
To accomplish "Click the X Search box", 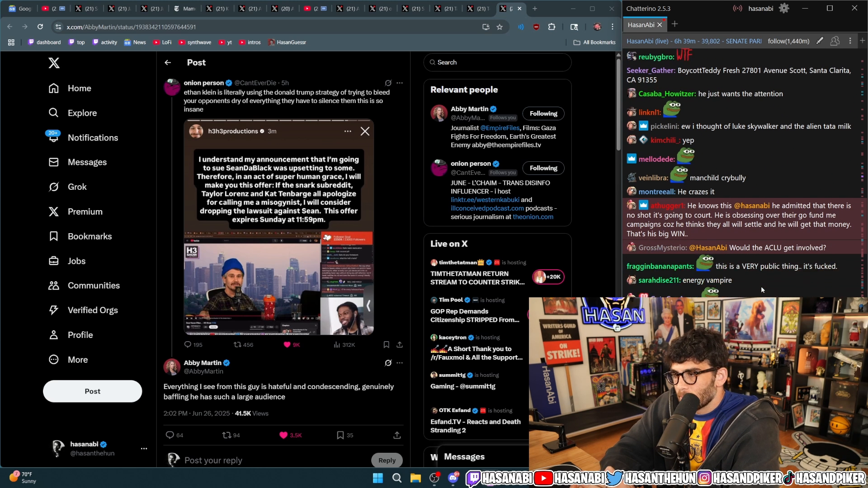I will point(497,62).
